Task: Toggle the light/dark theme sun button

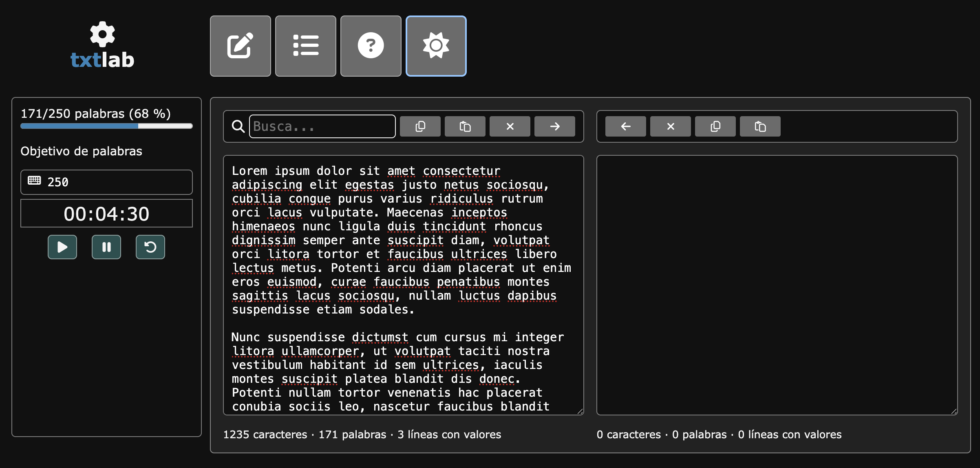Action: tap(436, 46)
